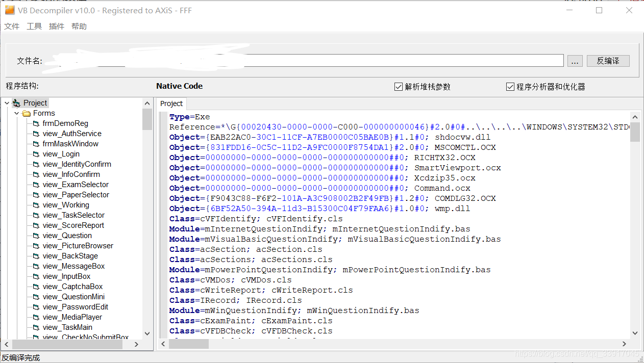Viewport: 644px width, 363px height.
Task: Select the Forms folder label
Action: pyautogui.click(x=44, y=113)
